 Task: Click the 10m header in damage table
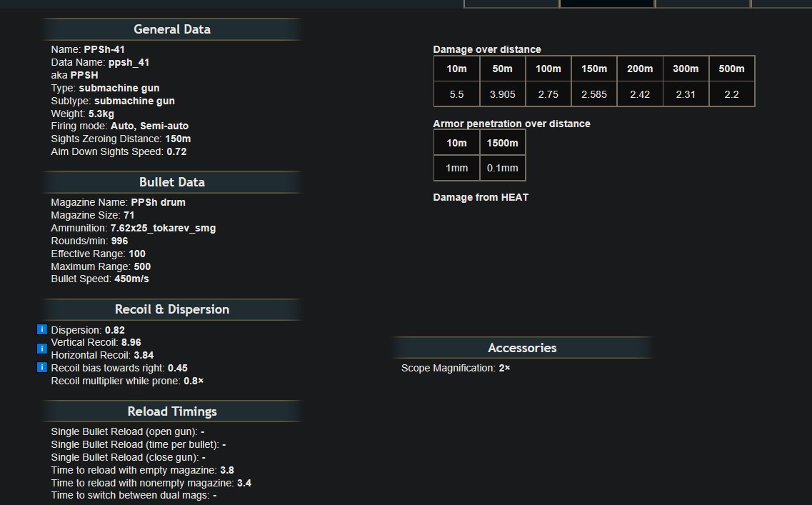[x=456, y=69]
